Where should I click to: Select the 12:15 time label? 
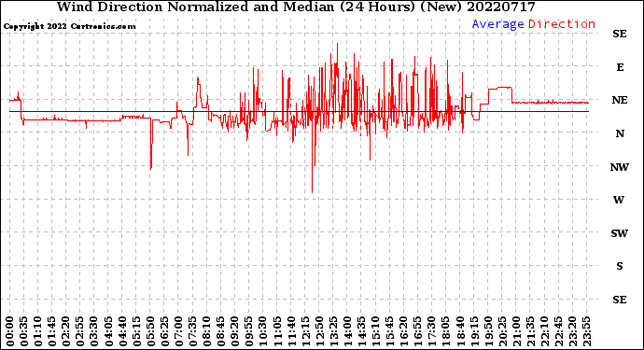coord(305,331)
